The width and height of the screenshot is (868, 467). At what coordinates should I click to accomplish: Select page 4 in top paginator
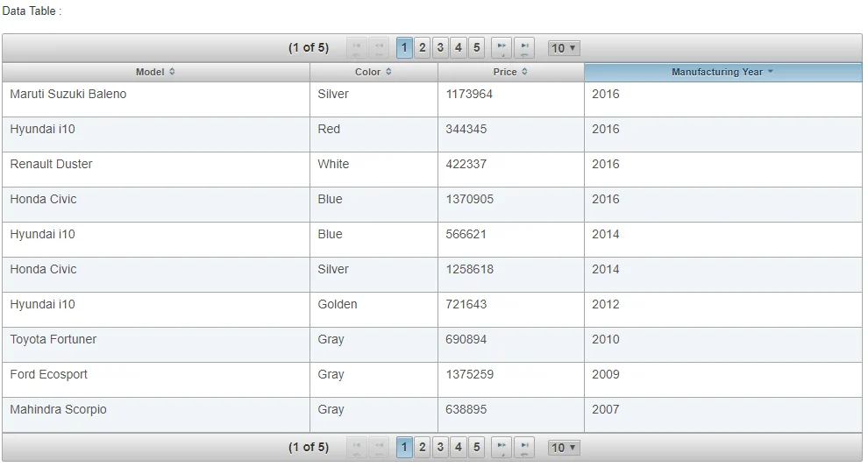click(459, 48)
